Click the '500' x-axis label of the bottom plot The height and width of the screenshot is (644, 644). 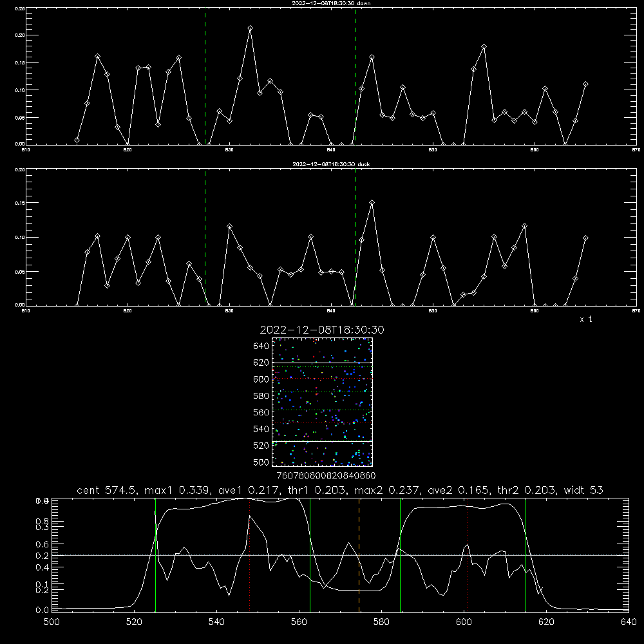(x=52, y=622)
